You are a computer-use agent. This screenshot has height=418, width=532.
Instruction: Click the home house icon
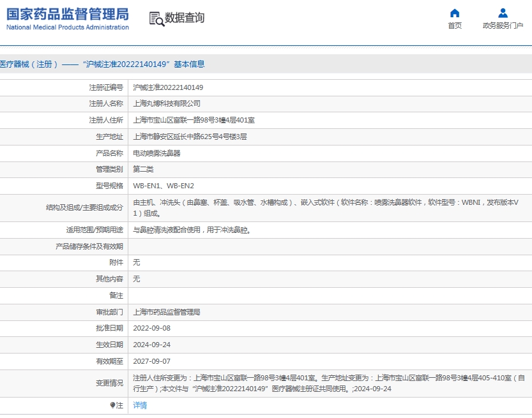click(x=454, y=13)
